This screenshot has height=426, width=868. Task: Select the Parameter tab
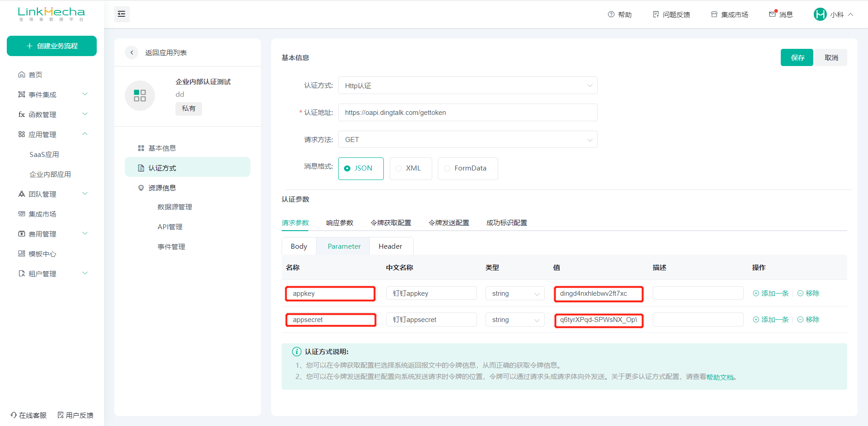(344, 246)
